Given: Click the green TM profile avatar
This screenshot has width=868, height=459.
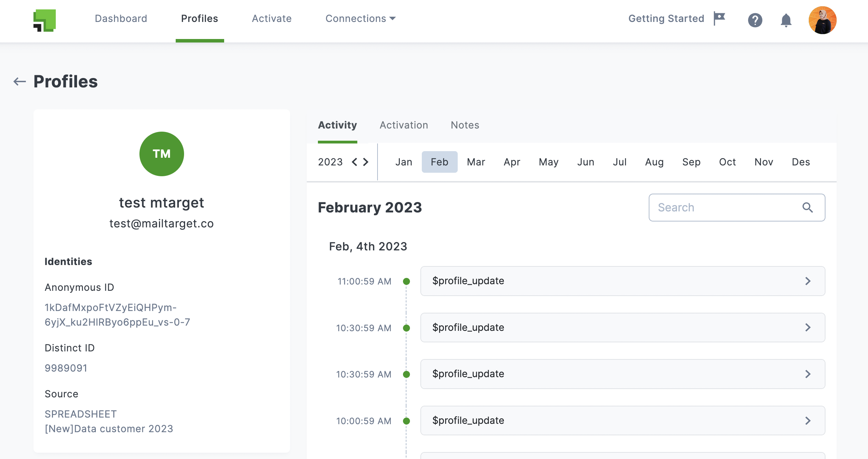Looking at the screenshot, I should click(x=161, y=154).
